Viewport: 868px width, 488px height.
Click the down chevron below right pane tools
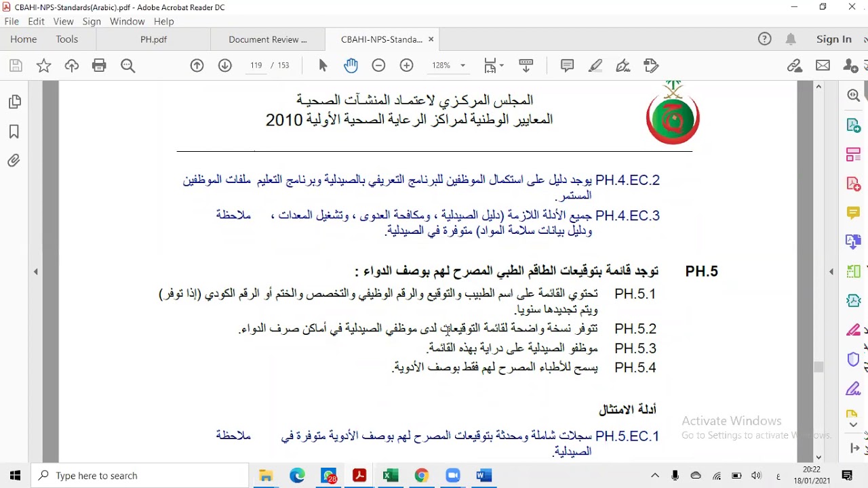tap(854, 426)
